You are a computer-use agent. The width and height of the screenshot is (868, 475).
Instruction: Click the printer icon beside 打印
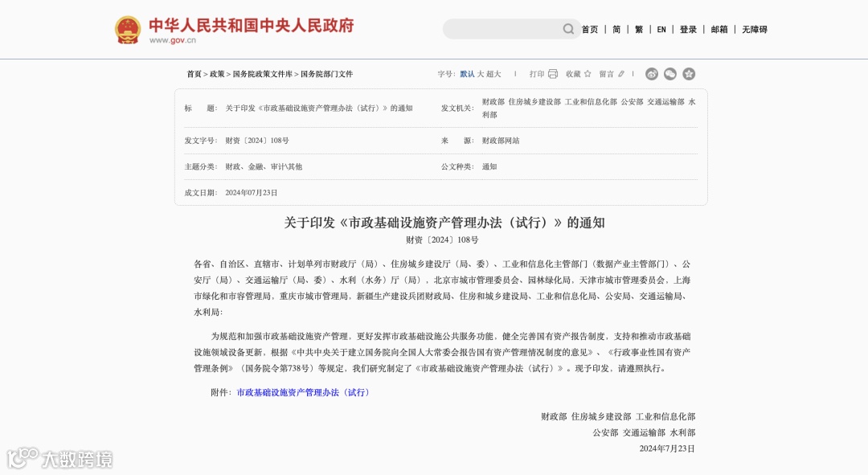[552, 74]
